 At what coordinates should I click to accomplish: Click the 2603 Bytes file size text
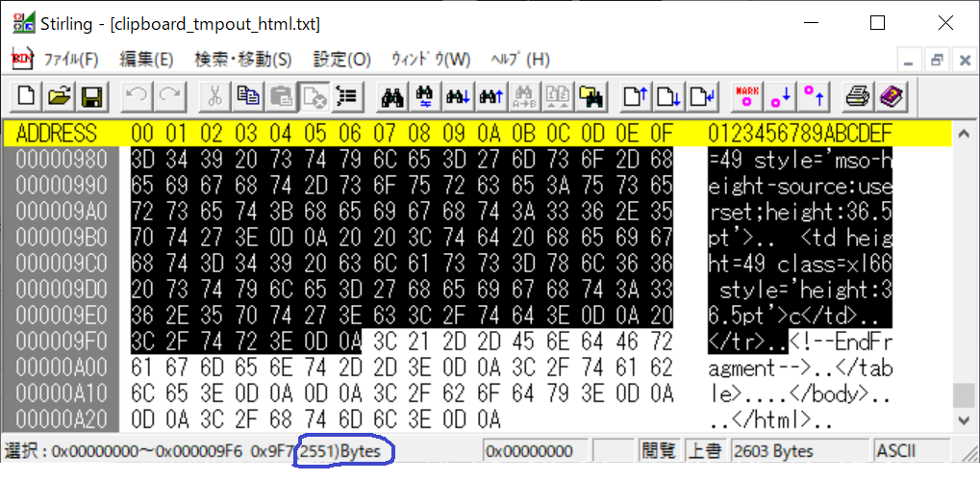[x=774, y=451]
